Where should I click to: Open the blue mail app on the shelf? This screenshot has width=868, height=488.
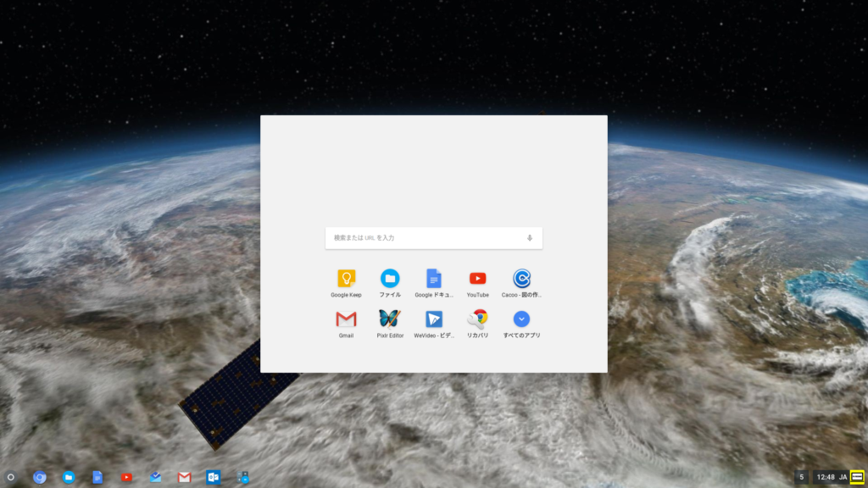[155, 477]
